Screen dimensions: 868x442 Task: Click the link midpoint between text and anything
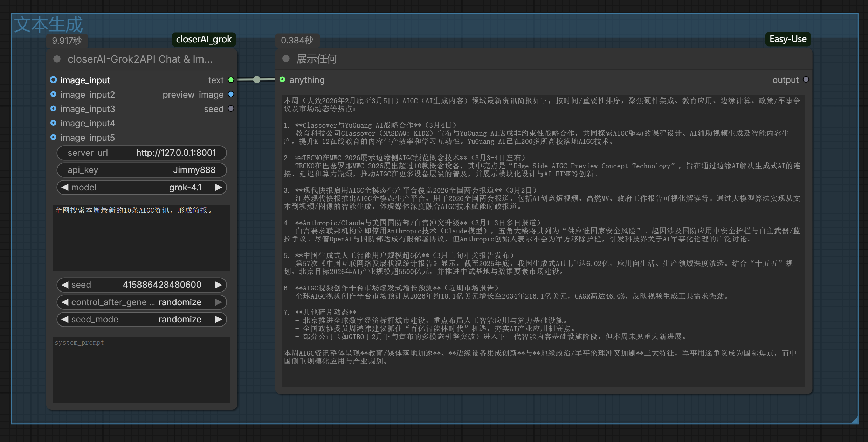pos(257,80)
